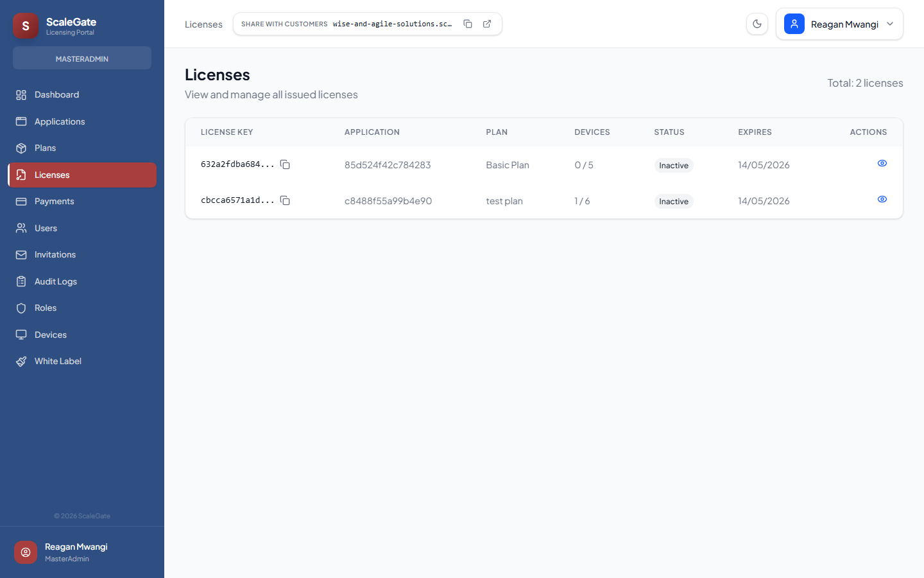924x578 pixels.
Task: Open Audit Logs in sidebar
Action: click(55, 281)
